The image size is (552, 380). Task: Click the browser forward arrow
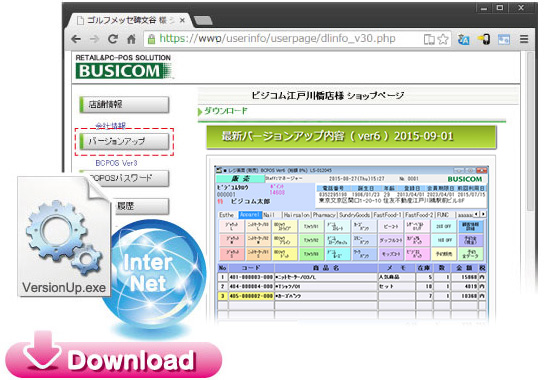[x=94, y=39]
